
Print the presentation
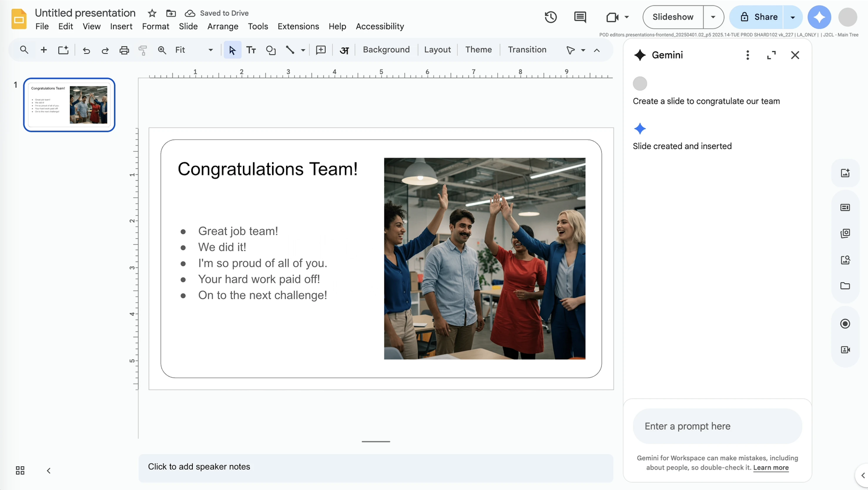point(124,50)
